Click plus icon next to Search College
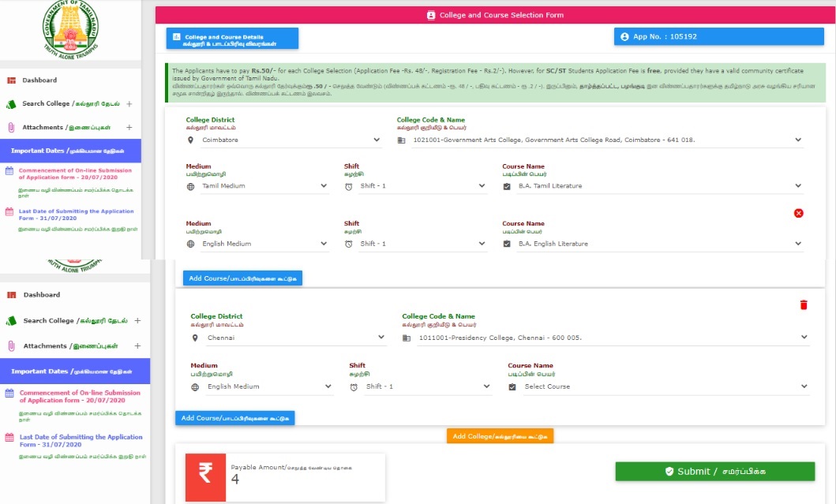Screen dimensions: 836x504 129,104
